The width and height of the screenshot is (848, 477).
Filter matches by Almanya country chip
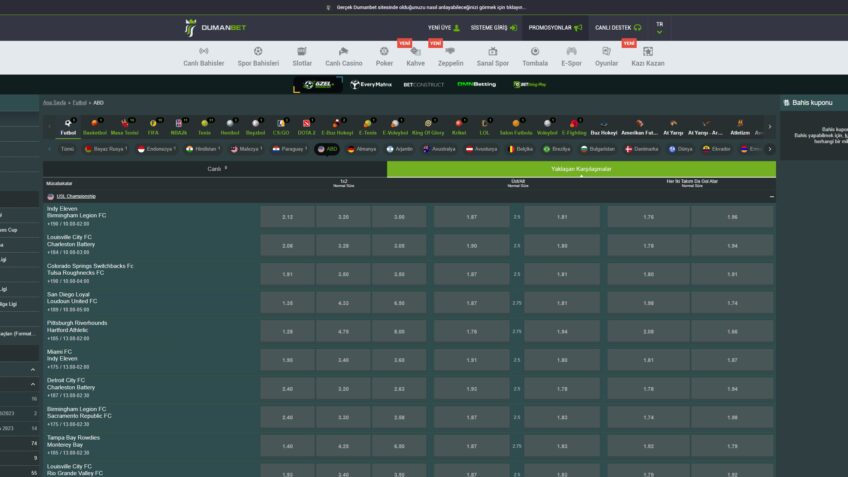tap(360, 149)
